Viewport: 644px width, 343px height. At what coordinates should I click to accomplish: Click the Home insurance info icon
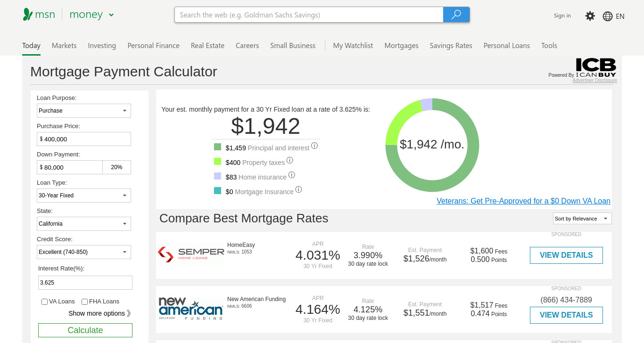pyautogui.click(x=292, y=175)
